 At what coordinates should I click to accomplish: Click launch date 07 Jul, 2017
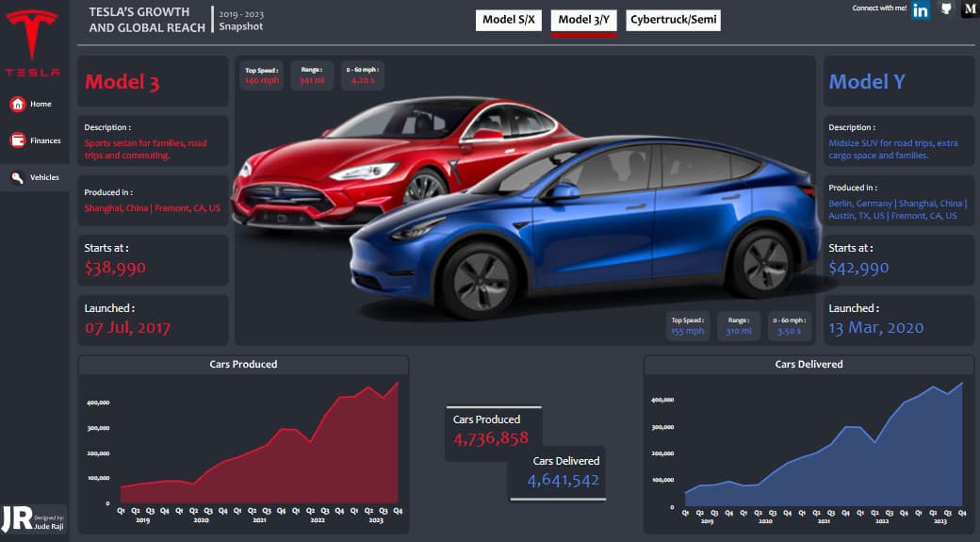127,328
